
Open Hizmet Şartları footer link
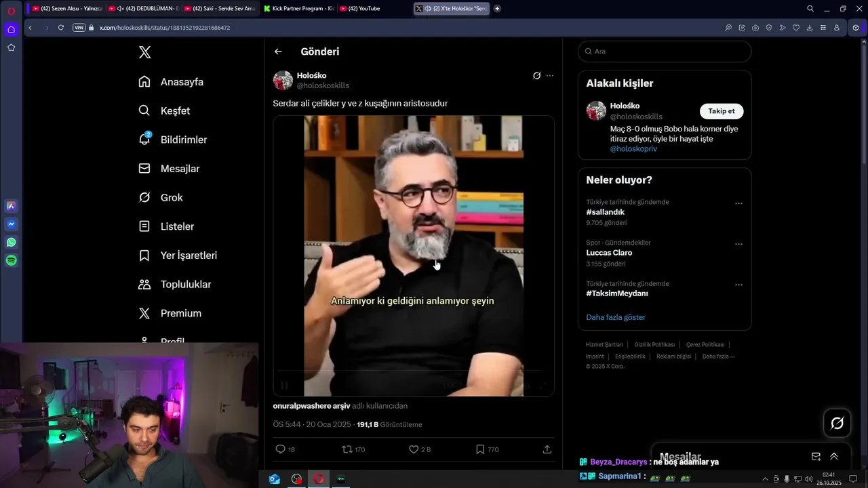click(x=604, y=345)
